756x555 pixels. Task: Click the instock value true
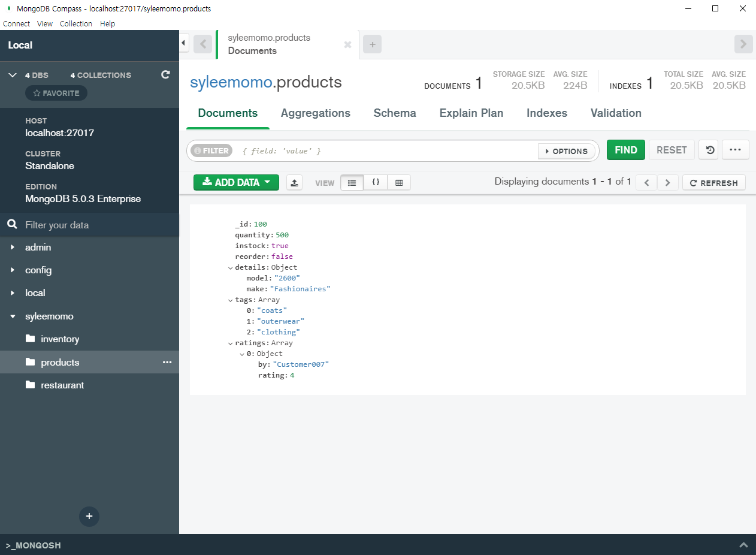coord(280,246)
